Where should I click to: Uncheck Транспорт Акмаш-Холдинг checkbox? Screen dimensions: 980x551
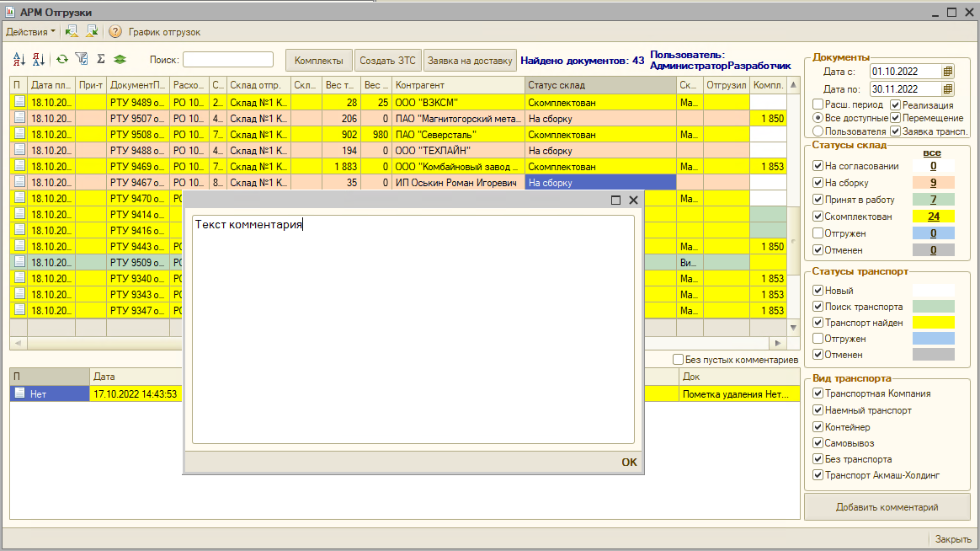[x=818, y=474]
